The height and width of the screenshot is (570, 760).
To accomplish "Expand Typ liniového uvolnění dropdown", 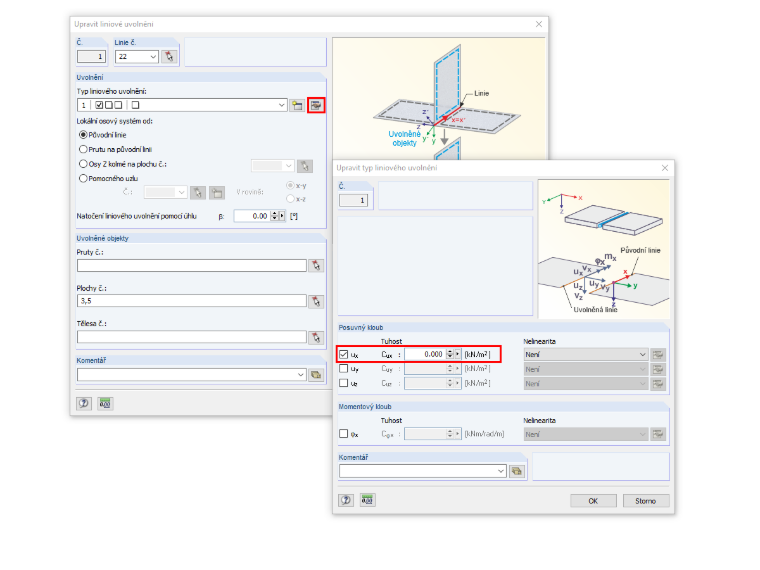I will pos(282,105).
